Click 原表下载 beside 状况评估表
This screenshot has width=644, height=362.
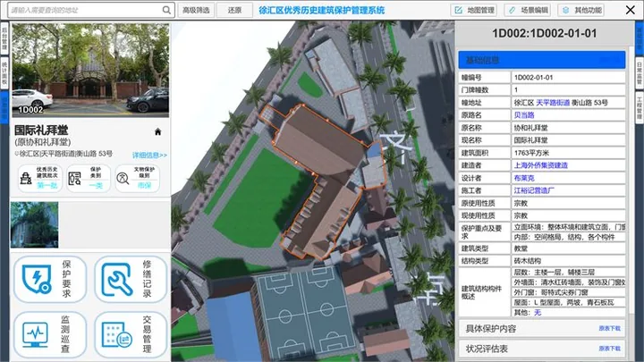coord(609,349)
